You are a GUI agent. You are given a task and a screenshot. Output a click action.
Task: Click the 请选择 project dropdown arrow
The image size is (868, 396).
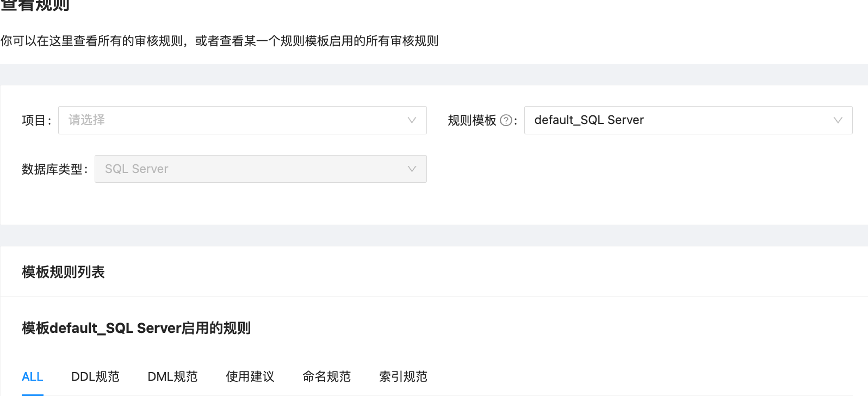(x=412, y=120)
